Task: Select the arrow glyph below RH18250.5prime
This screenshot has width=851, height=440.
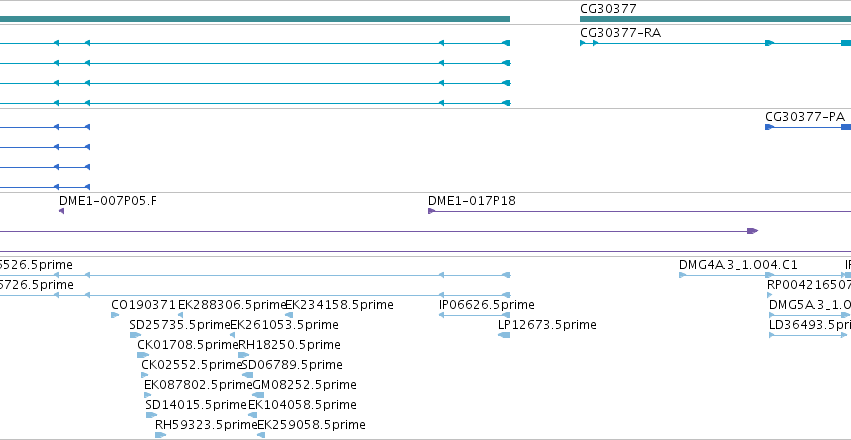Action: 244,355
